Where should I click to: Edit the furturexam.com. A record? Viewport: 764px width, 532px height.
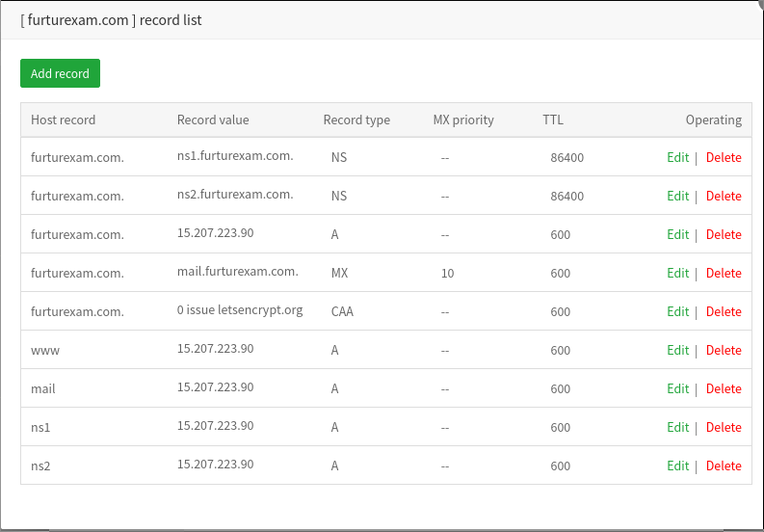point(677,234)
